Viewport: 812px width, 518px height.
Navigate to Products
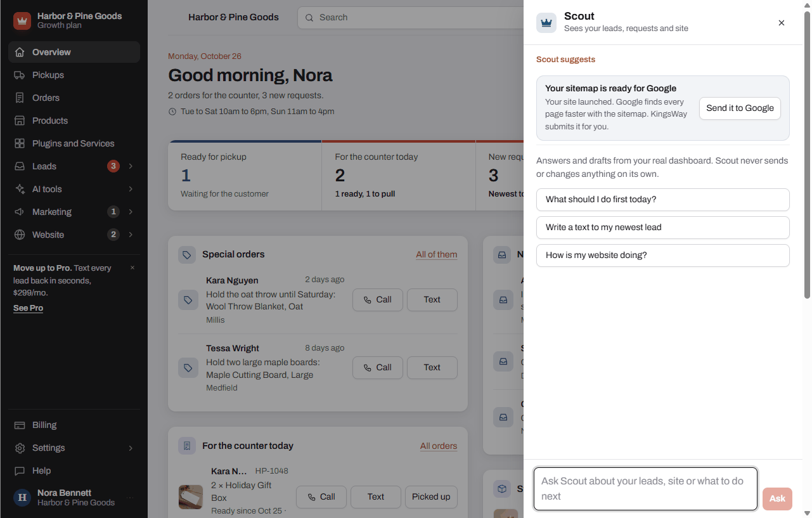(x=74, y=120)
